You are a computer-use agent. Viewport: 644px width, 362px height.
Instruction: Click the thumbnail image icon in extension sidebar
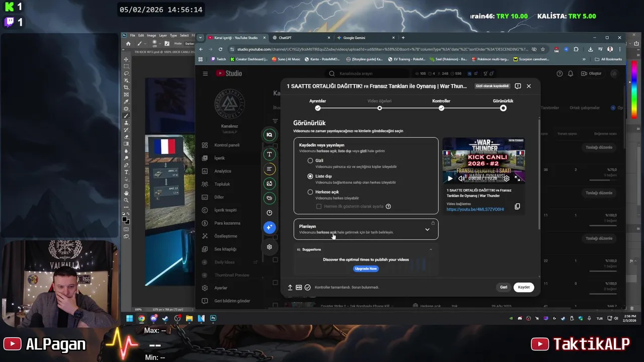coord(269,184)
